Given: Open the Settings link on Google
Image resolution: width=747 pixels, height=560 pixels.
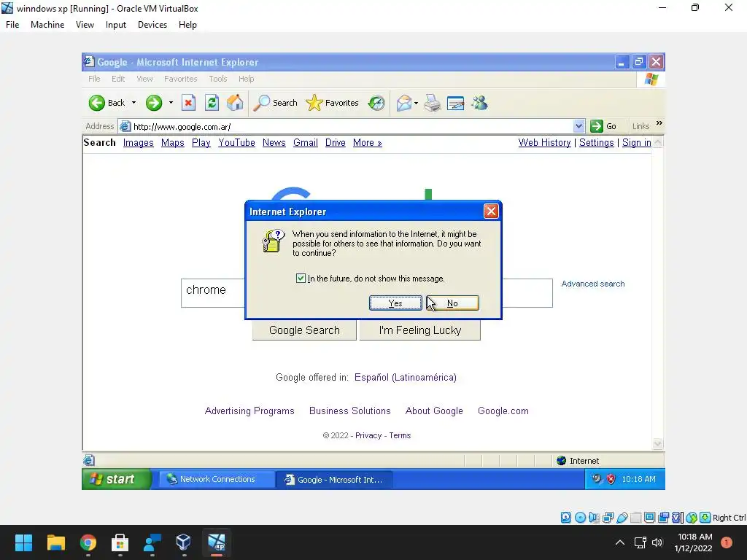Looking at the screenshot, I should click(x=597, y=142).
